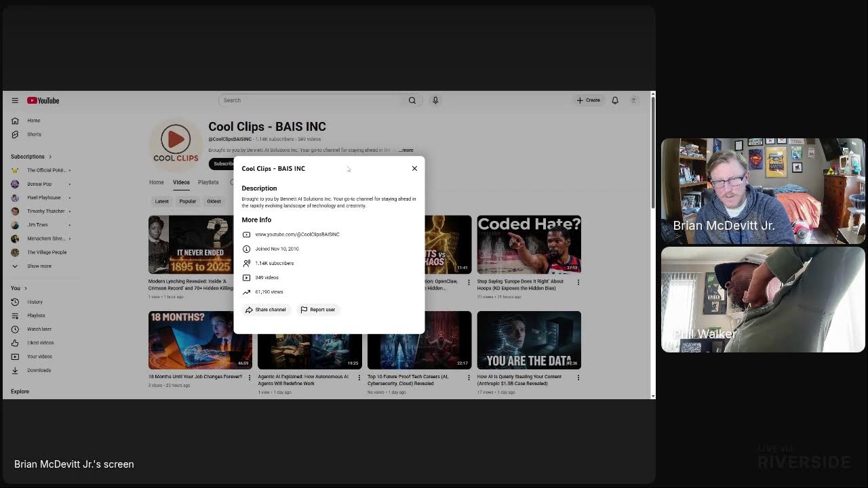
Task: Click the Share channel button
Action: (x=266, y=310)
